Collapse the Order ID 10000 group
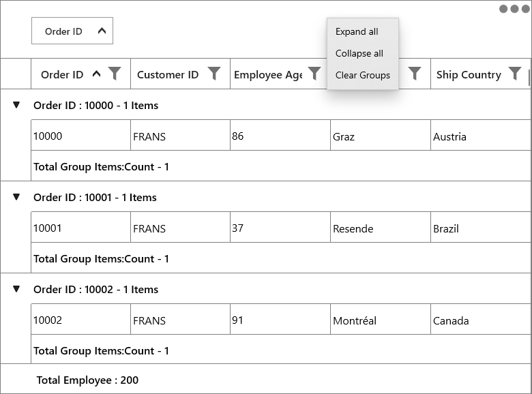532x394 pixels. pos(16,105)
